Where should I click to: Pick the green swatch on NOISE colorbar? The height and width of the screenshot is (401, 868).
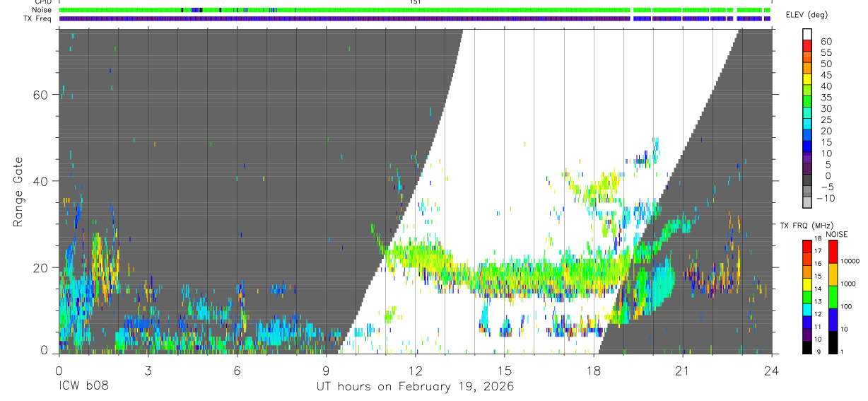click(833, 297)
